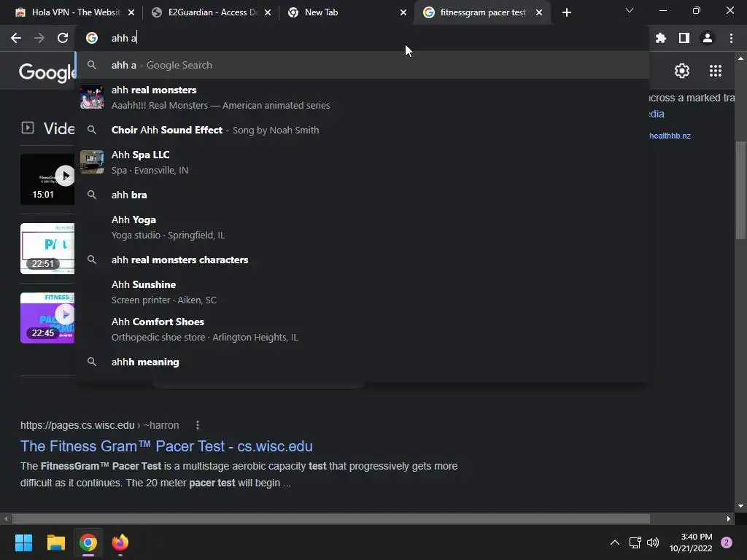
Task: Close the Hola VPN tab
Action: (x=131, y=12)
